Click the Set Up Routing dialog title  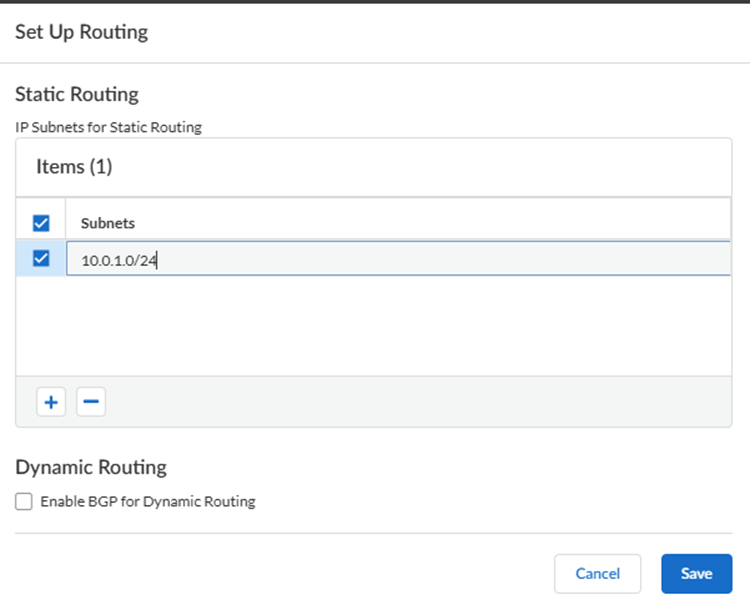coord(82,32)
